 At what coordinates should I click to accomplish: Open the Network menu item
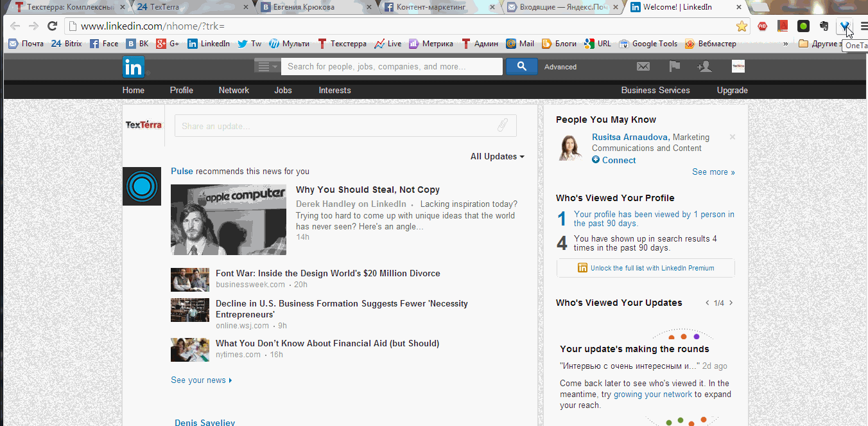click(x=234, y=90)
